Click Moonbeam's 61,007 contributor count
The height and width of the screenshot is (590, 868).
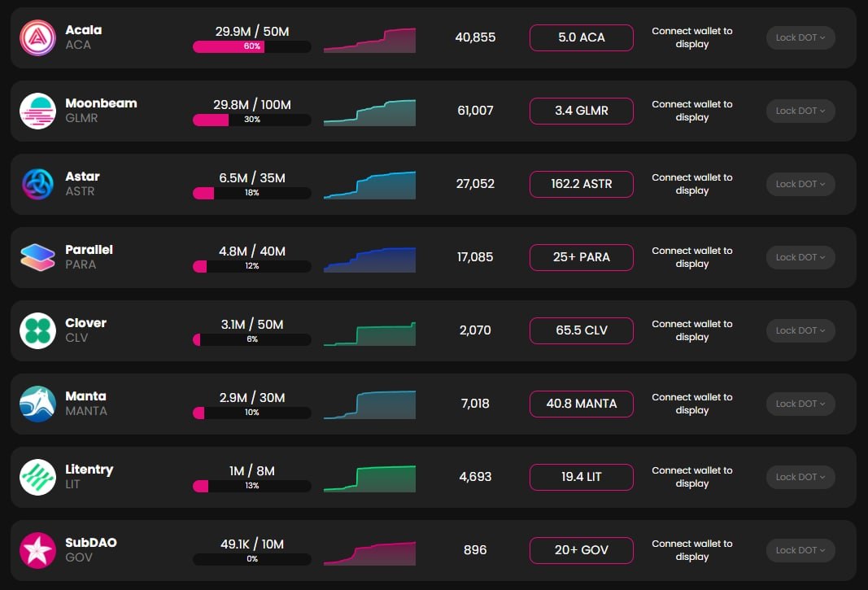(x=475, y=111)
